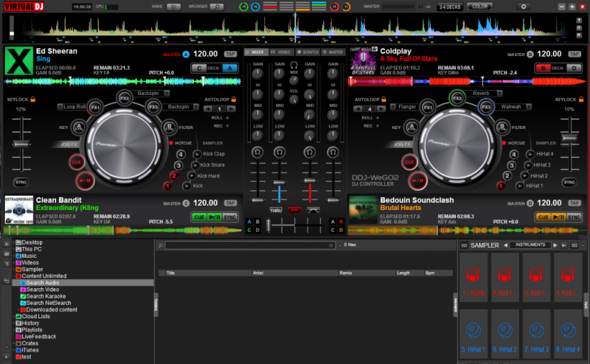The image size is (590, 364).
Task: Open the Loop Roll effect dropdown
Action: 60,107
